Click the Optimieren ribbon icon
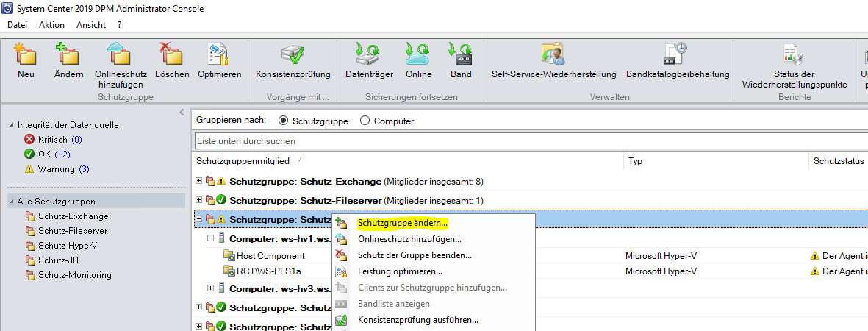 219,55
